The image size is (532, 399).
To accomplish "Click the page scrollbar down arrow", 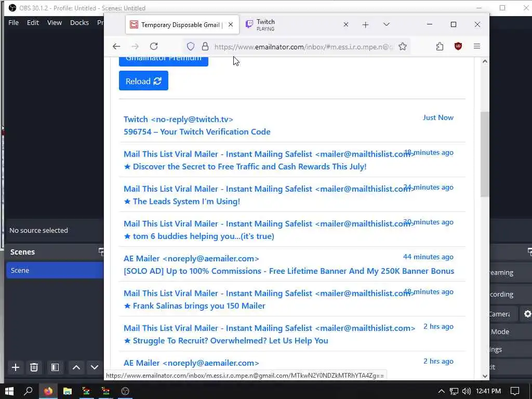I will tap(485, 376).
